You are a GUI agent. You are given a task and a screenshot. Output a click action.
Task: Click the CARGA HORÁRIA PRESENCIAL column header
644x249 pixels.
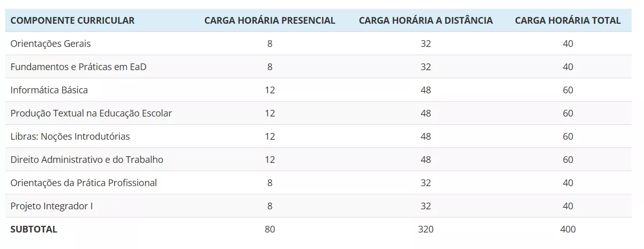pos(270,21)
